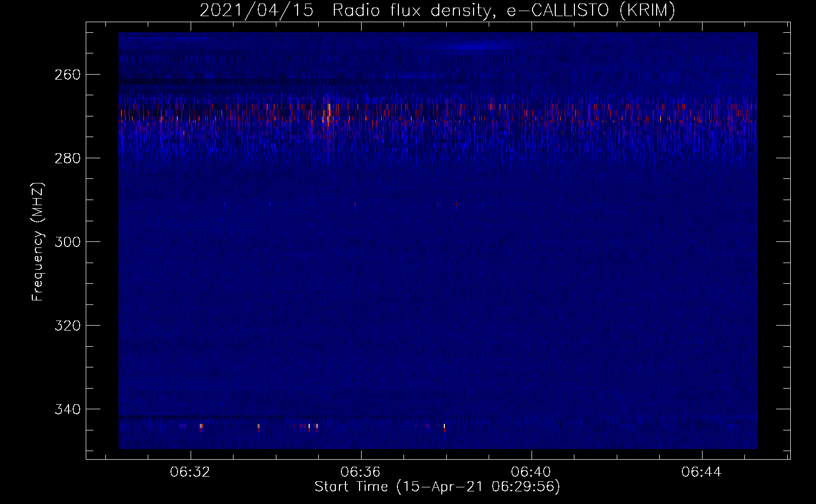Screen dimensions: 816x504
Task: Click the bright yellow burst near 270 MHz
Action: coord(329,114)
